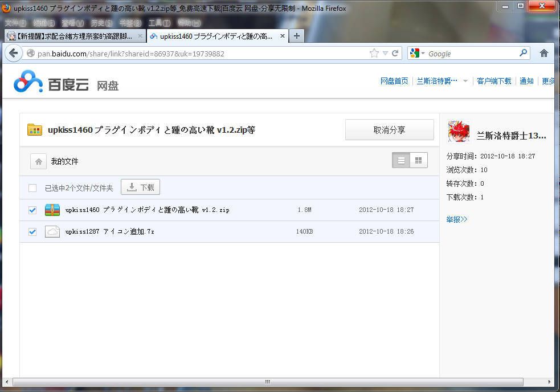The height and width of the screenshot is (392, 560).
Task: Open the 客户端下载 link
Action: point(494,81)
